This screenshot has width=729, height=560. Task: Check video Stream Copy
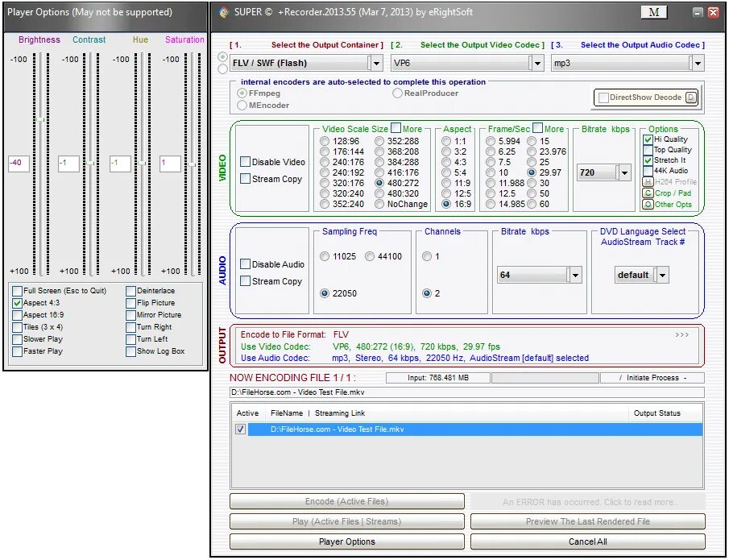tap(245, 179)
